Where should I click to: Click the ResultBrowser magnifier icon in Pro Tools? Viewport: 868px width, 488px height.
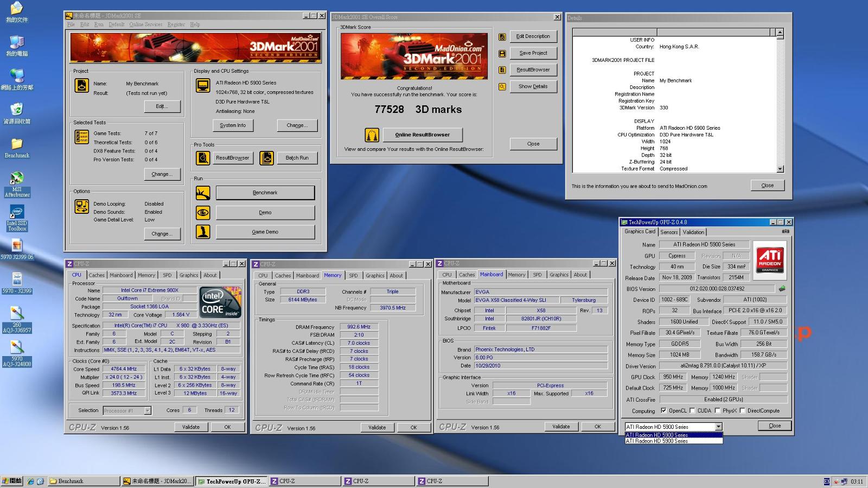(203, 158)
